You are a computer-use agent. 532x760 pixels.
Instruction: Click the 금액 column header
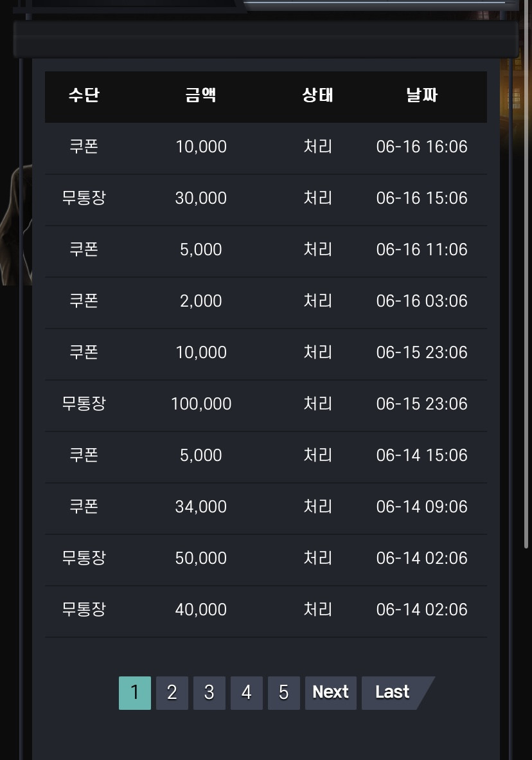(x=200, y=95)
